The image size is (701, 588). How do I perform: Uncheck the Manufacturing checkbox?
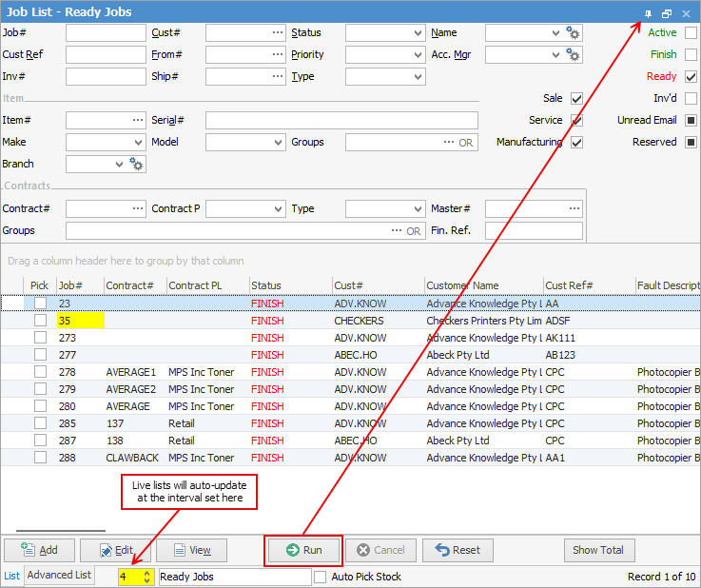coord(576,142)
